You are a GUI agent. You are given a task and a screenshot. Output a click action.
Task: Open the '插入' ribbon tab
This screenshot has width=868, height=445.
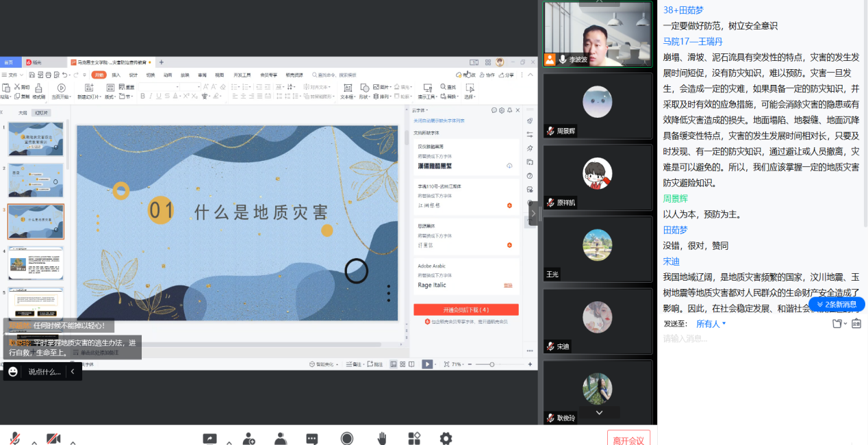116,75
